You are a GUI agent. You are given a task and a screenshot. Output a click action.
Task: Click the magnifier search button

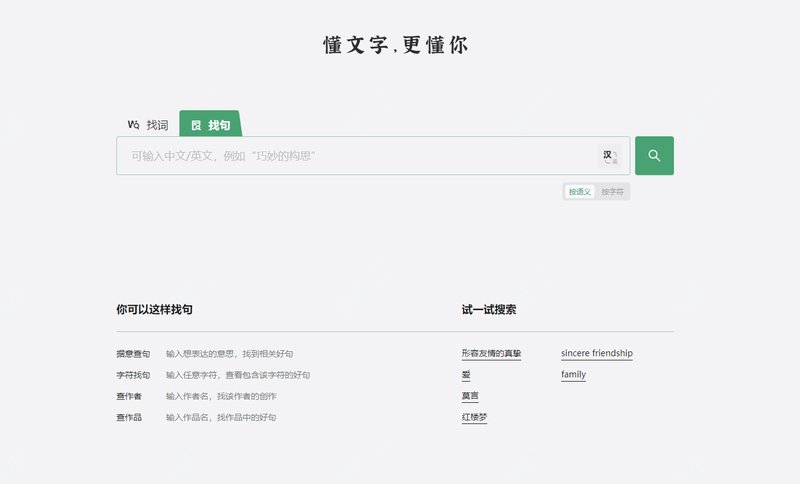pos(654,156)
